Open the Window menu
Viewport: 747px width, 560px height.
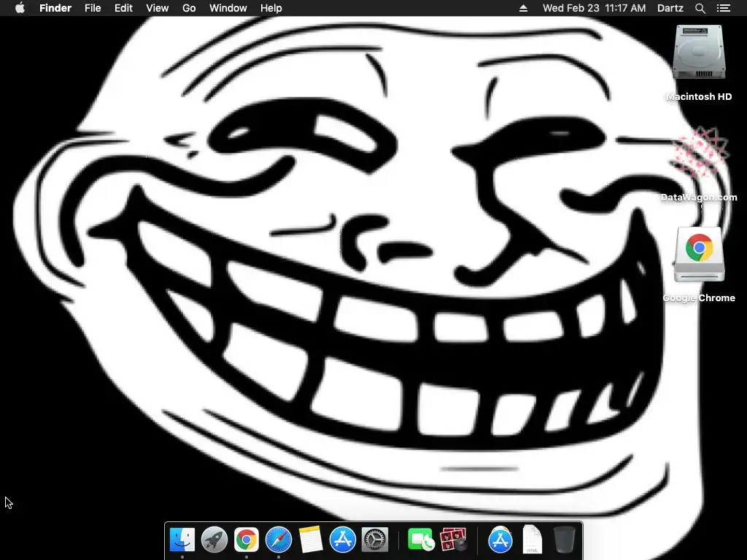[x=228, y=8]
